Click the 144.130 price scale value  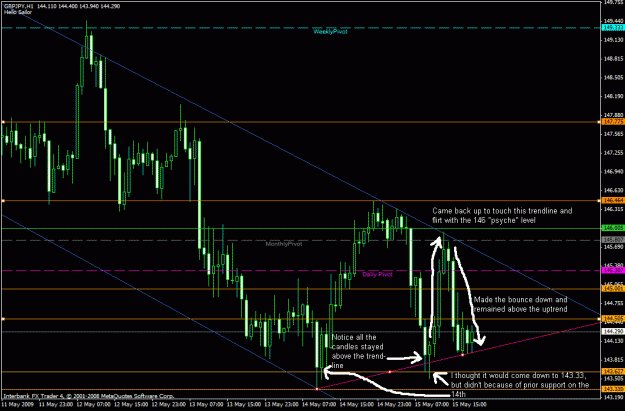click(613, 341)
